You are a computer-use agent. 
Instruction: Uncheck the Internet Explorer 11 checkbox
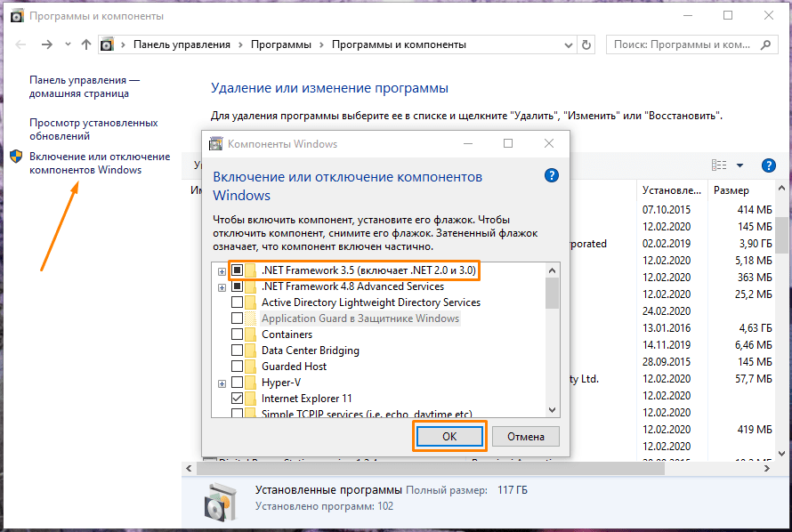[238, 399]
